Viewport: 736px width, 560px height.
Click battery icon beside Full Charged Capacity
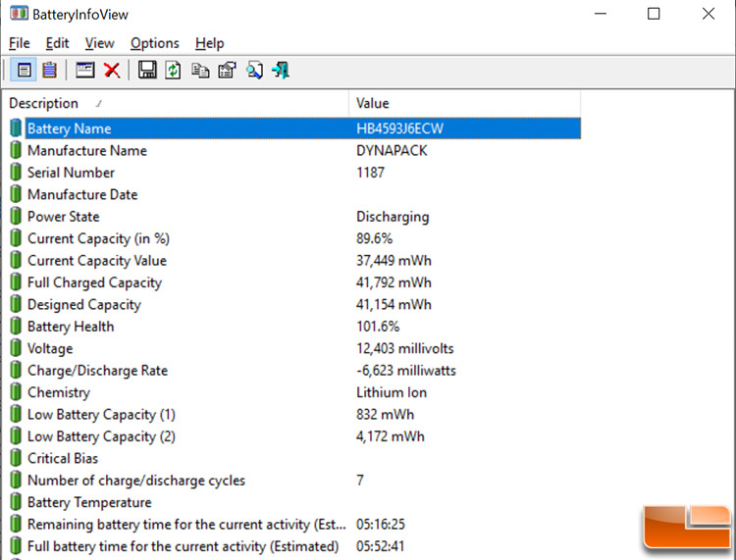tap(16, 282)
